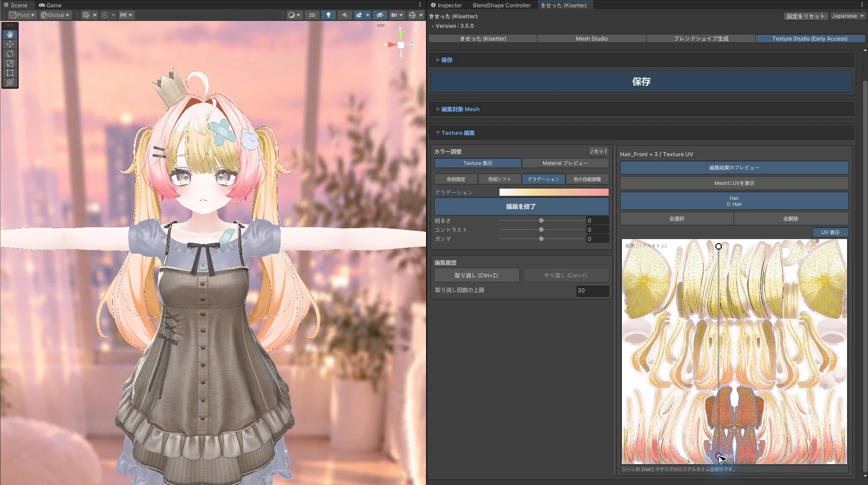Open the shading draw mode dropdown
The height and width of the screenshot is (485, 868).
[x=294, y=15]
